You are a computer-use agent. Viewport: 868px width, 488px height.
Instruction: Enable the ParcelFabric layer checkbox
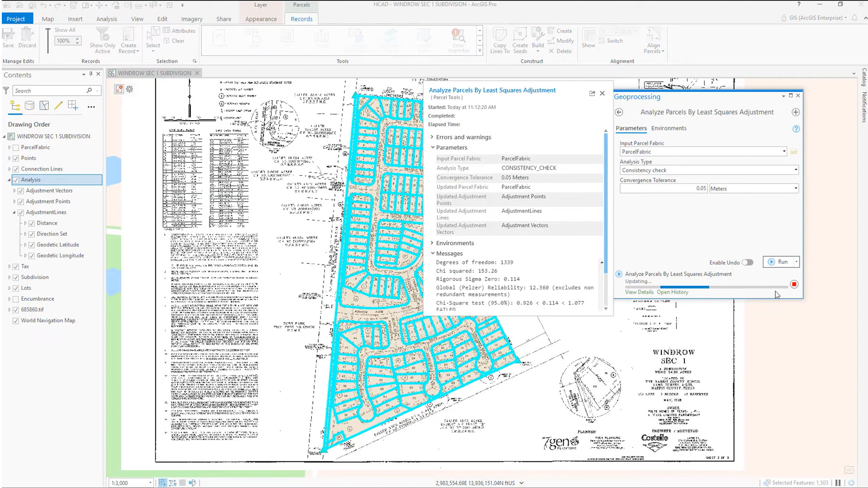16,147
